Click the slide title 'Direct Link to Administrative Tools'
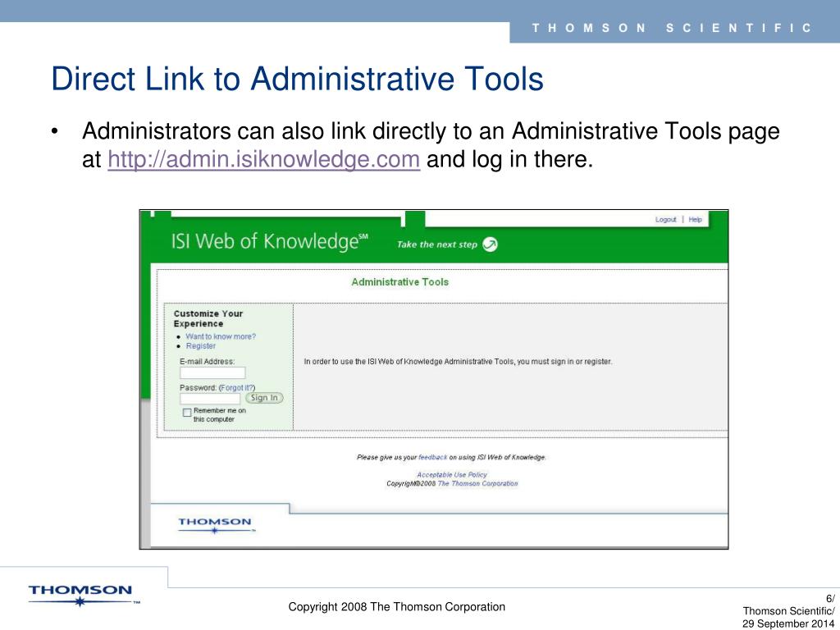This screenshot has height=630, width=840. click(x=297, y=79)
